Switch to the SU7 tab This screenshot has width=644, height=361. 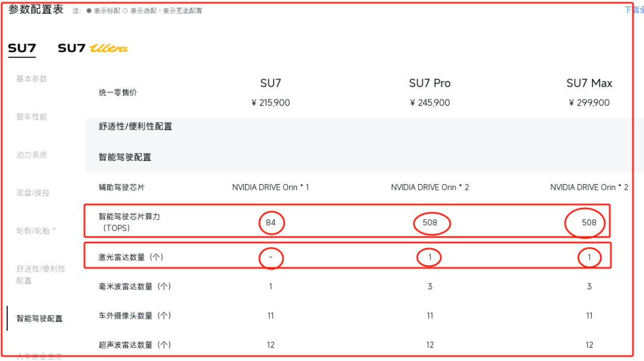coord(22,48)
